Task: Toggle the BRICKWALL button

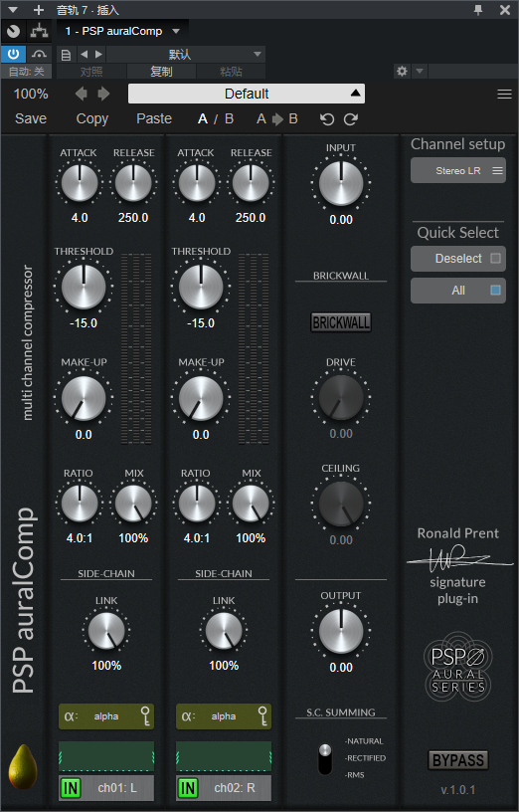Action: 341,322
